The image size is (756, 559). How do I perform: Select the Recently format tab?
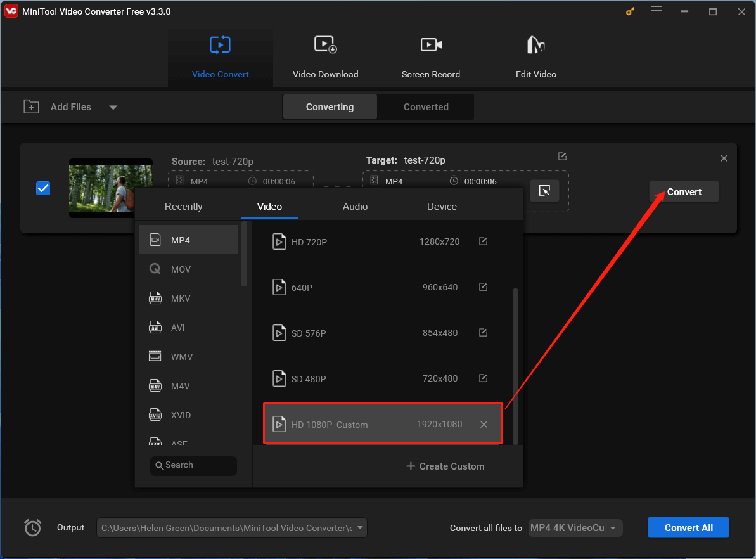(184, 207)
